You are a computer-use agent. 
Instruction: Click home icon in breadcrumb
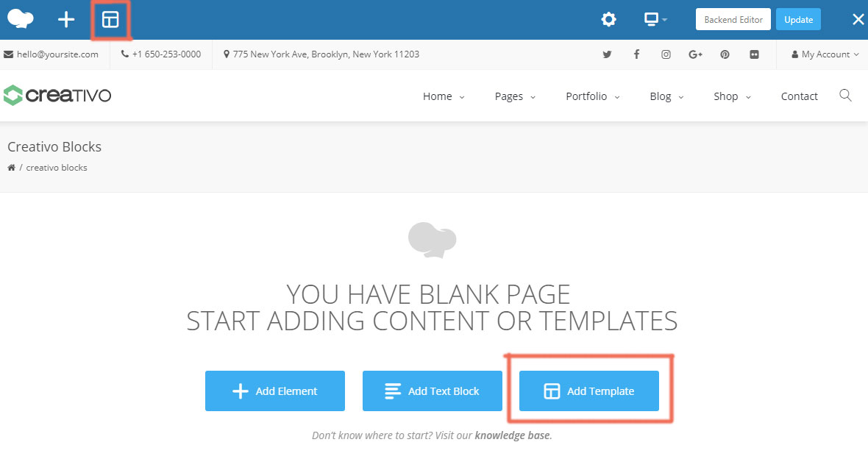(11, 167)
